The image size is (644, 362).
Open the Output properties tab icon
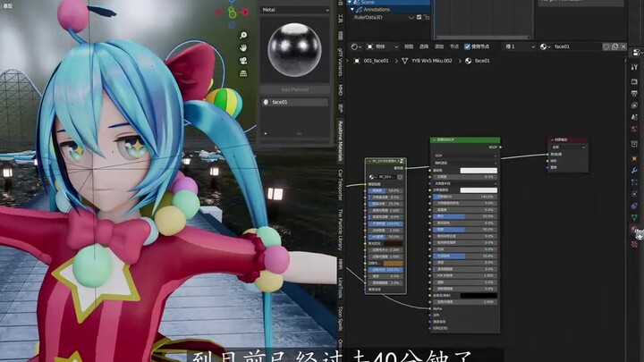(634, 94)
